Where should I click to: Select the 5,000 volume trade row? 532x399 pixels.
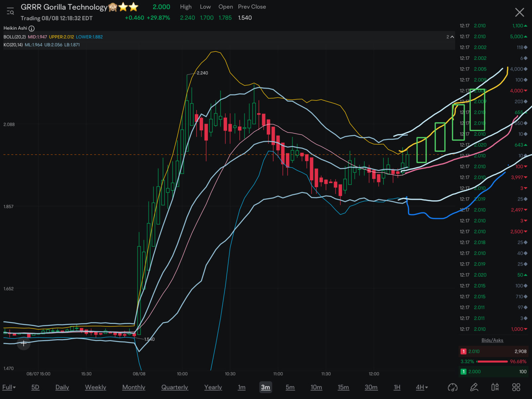493,37
